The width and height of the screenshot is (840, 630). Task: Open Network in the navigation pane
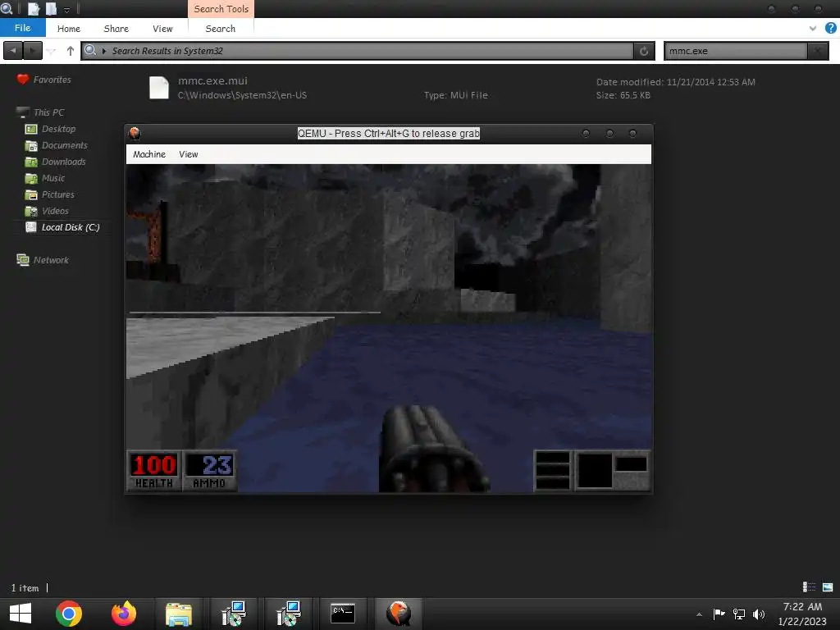tap(51, 260)
